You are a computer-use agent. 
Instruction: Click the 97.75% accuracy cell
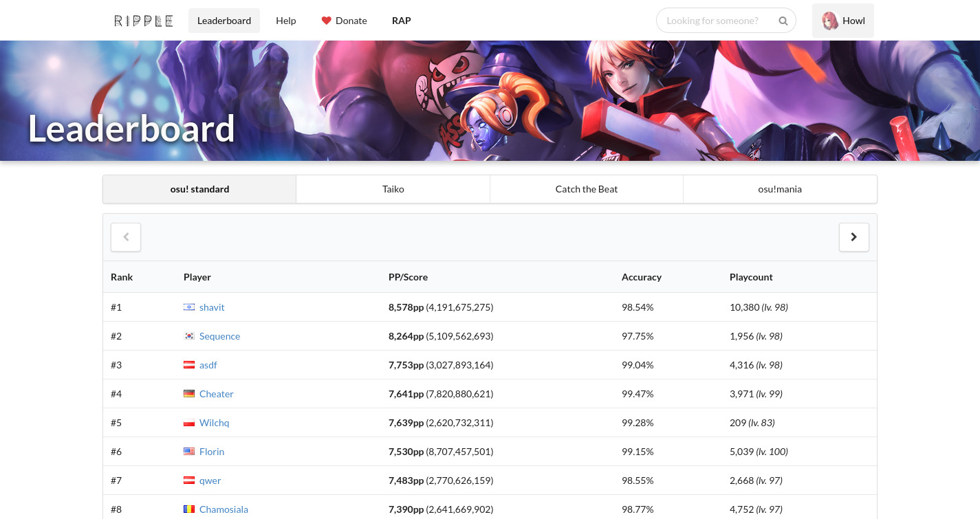click(x=638, y=336)
